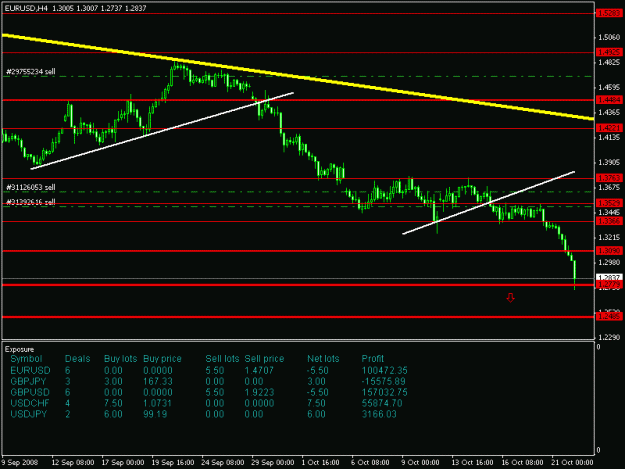Image resolution: width=625 pixels, height=469 pixels.
Task: Click the 13 Oct 16:00 time label
Action: coord(472,463)
